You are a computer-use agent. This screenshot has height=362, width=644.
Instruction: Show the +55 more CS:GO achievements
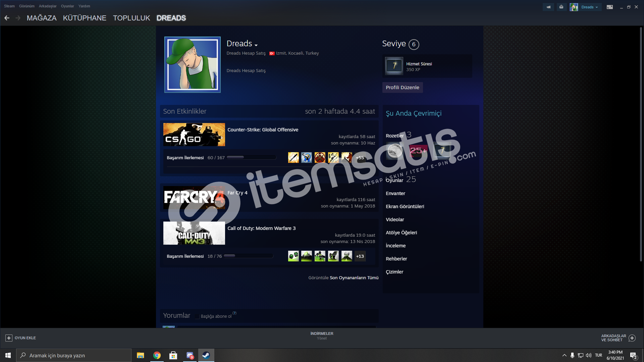pyautogui.click(x=360, y=158)
